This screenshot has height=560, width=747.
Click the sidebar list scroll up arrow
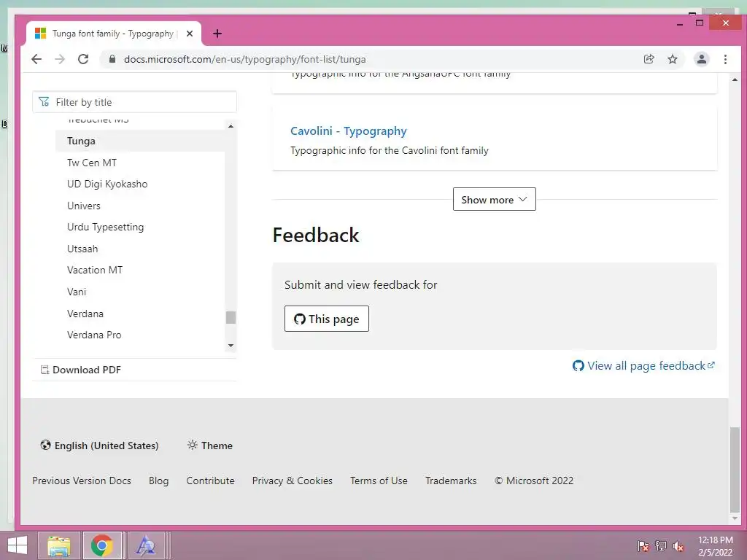tap(231, 126)
